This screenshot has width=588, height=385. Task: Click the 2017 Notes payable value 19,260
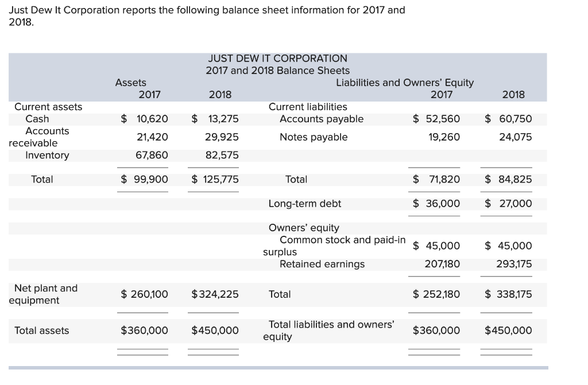(x=444, y=137)
